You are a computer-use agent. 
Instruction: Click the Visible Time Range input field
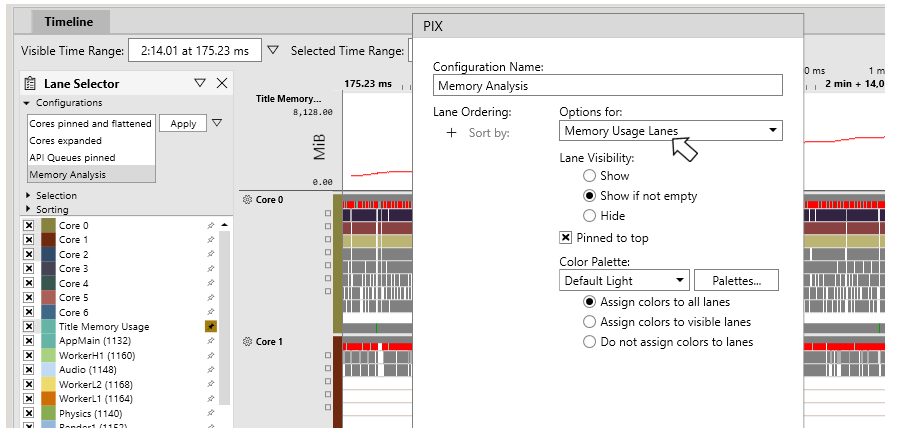point(195,51)
